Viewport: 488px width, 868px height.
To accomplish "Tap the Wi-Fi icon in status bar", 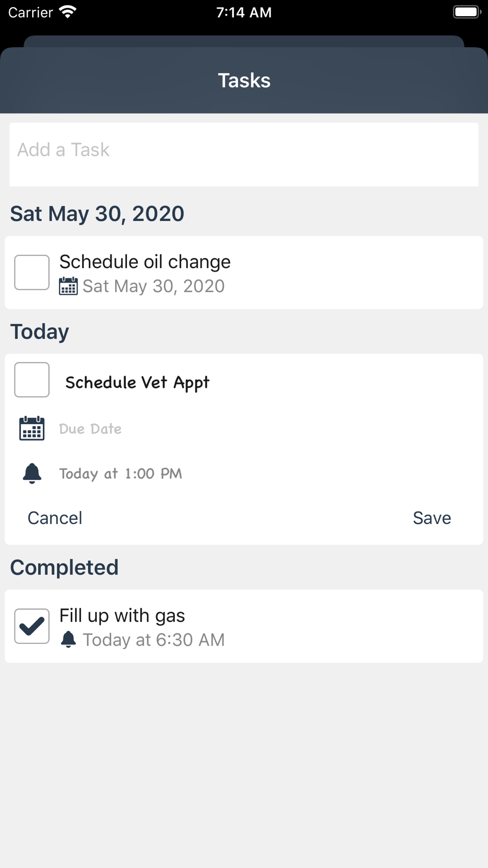I will click(67, 12).
